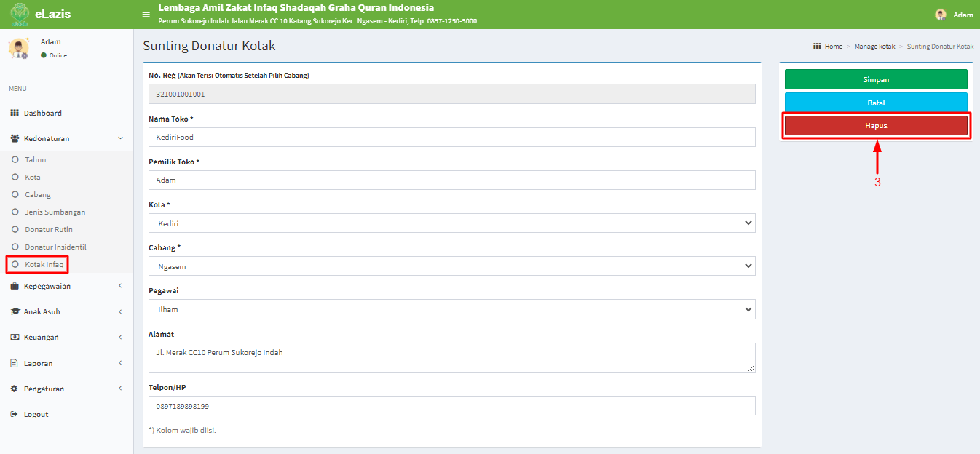This screenshot has height=454, width=980.
Task: Click the Keuangan money icon
Action: (x=15, y=337)
